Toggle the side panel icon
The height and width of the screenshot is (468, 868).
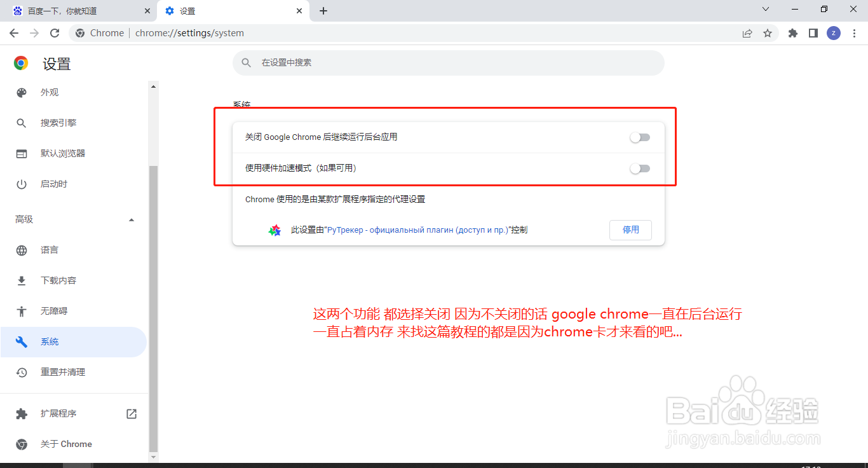pyautogui.click(x=813, y=33)
